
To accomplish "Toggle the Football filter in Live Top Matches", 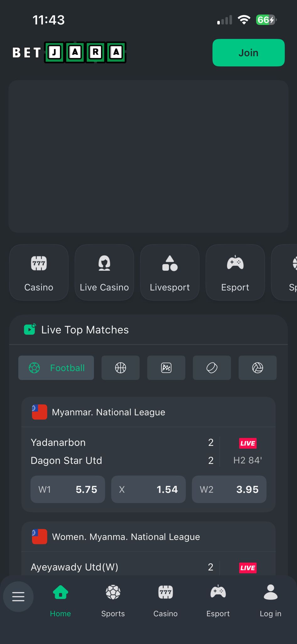I will [56, 368].
